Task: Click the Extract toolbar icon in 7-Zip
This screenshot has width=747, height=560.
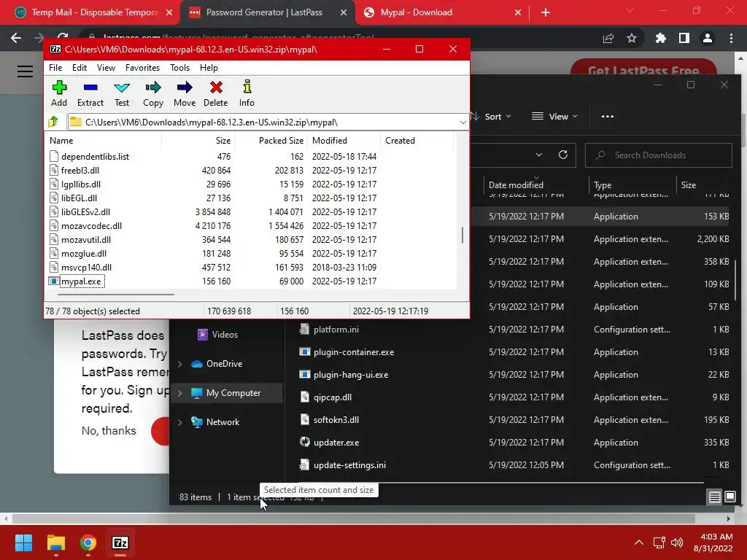Action: (90, 87)
